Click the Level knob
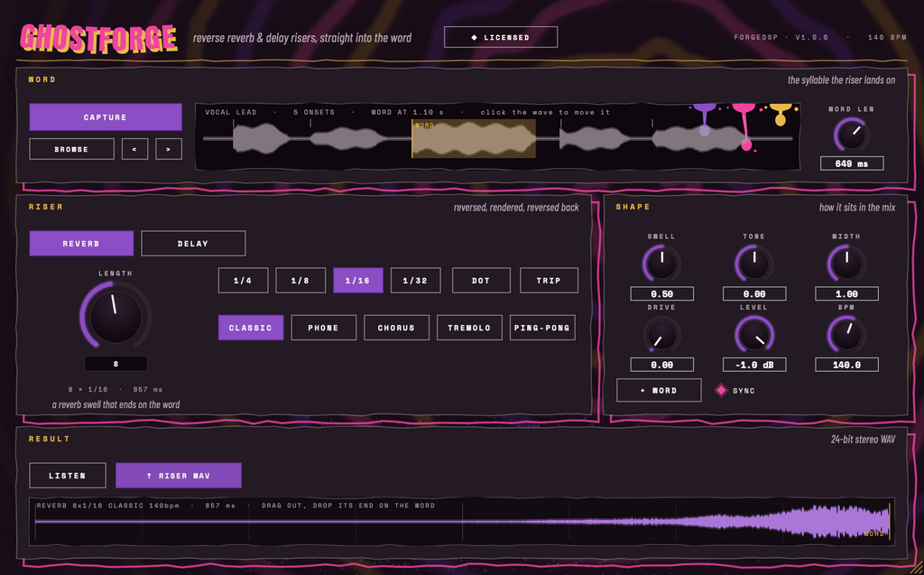 (x=754, y=334)
